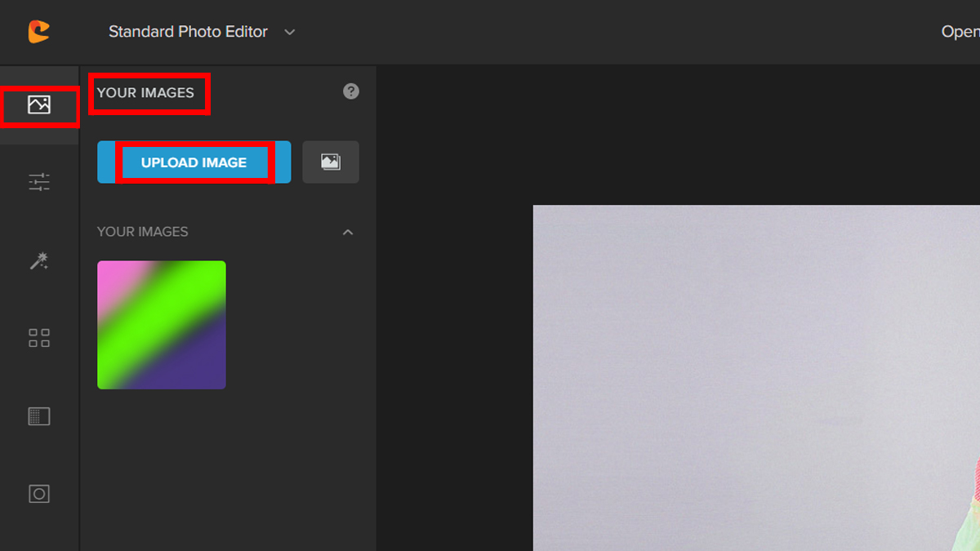Click the question mark help icon

(351, 91)
